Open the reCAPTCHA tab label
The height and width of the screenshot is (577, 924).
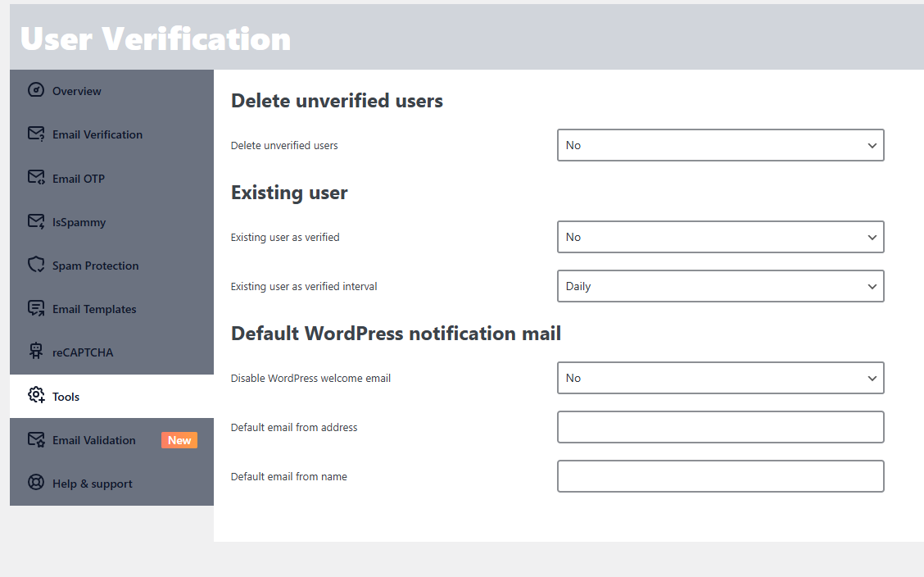click(x=83, y=352)
